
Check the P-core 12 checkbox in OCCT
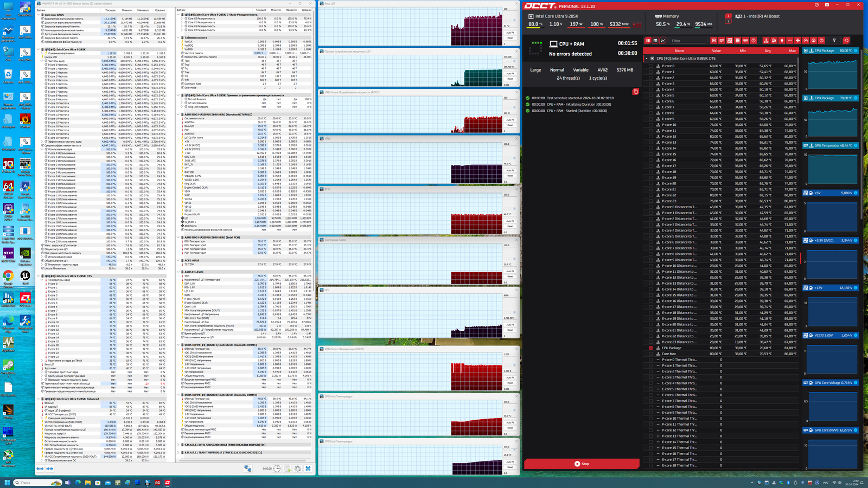[651, 136]
